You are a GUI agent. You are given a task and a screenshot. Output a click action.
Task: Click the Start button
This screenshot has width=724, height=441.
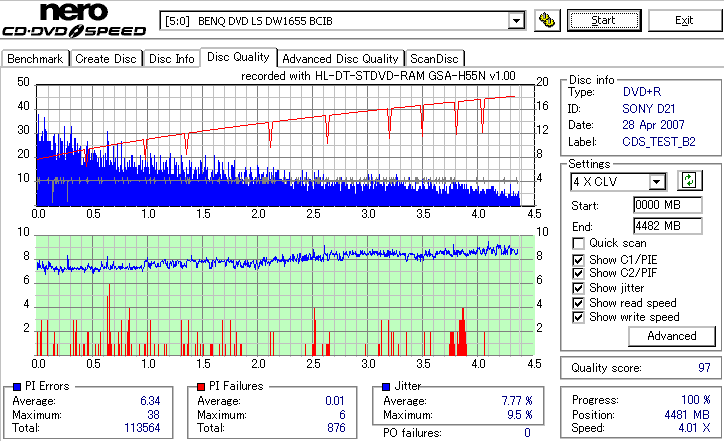604,21
